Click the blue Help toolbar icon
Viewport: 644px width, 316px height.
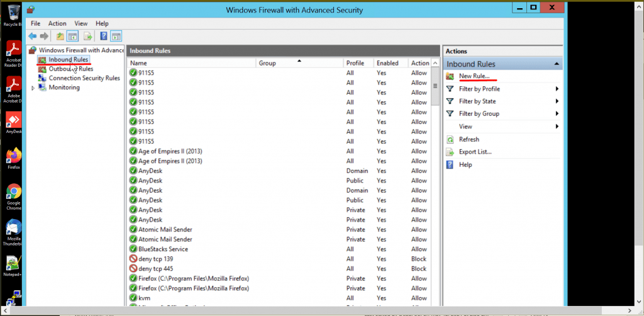(103, 36)
